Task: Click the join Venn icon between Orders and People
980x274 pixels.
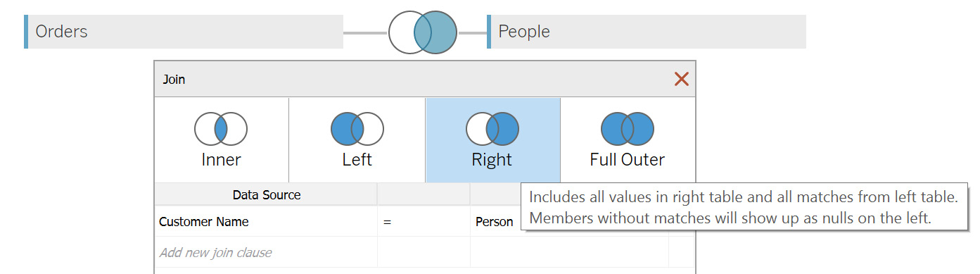Action: coord(423,32)
